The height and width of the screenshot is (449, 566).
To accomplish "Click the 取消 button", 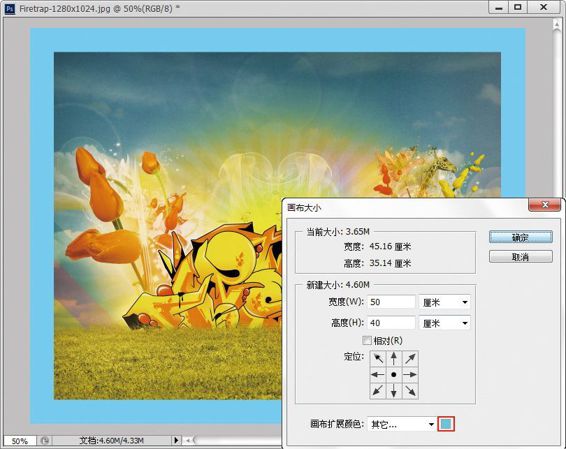I will click(521, 257).
